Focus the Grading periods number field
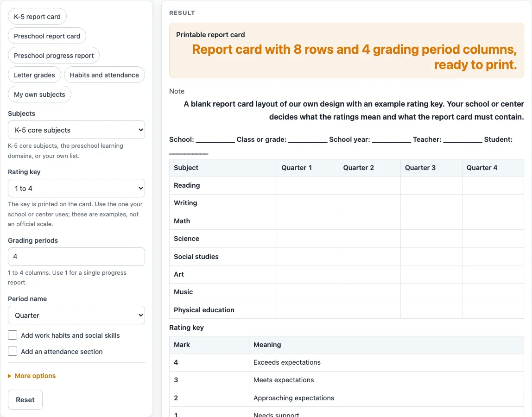This screenshot has width=532, height=417. (76, 257)
